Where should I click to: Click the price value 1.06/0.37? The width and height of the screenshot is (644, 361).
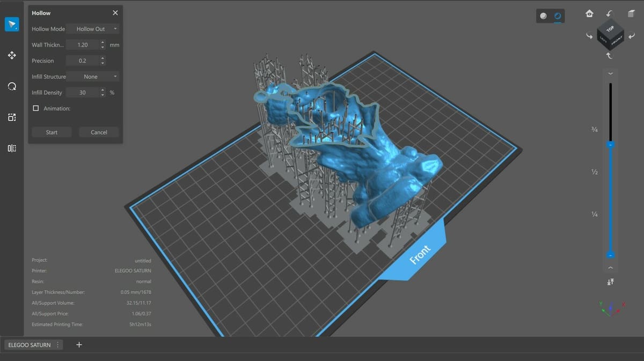coord(142,314)
